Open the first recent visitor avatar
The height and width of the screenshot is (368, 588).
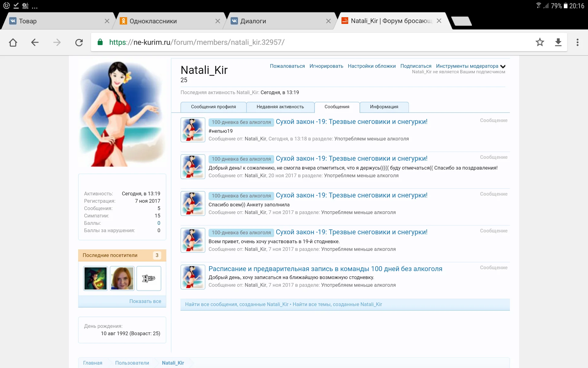tap(95, 278)
